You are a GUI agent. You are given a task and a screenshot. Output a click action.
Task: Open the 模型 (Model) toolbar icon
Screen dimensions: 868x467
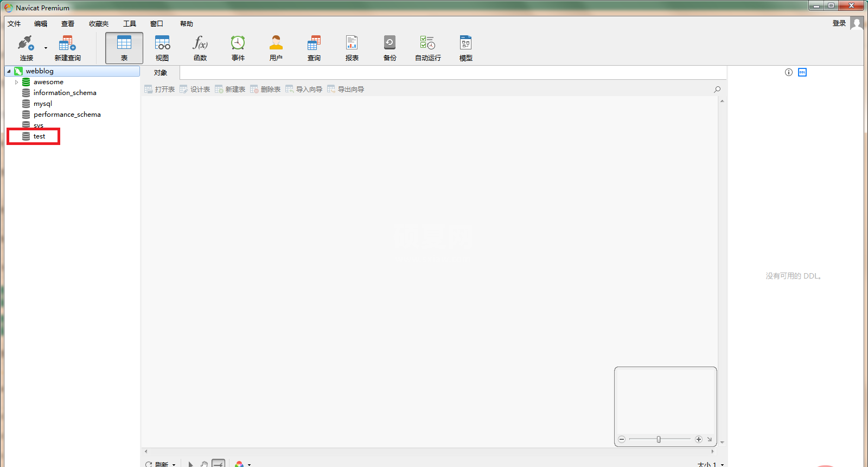pos(466,43)
